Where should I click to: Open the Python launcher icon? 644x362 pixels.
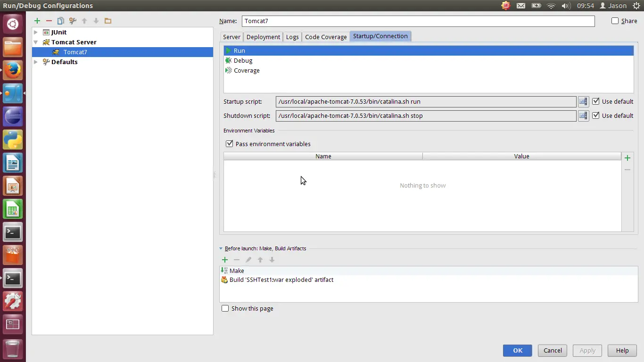[x=13, y=140]
